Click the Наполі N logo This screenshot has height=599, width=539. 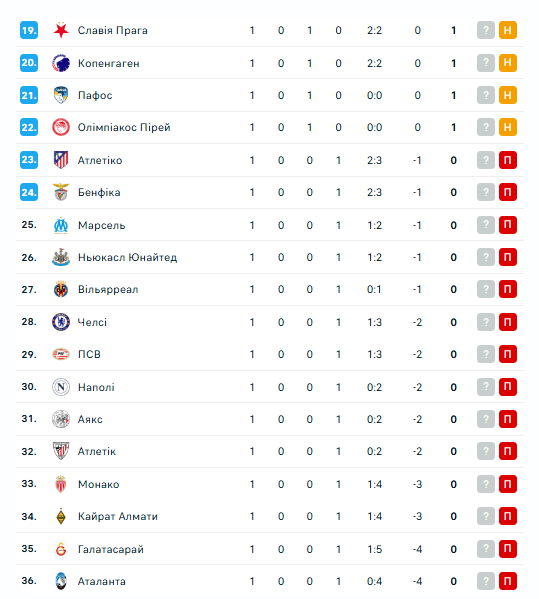[x=61, y=387]
